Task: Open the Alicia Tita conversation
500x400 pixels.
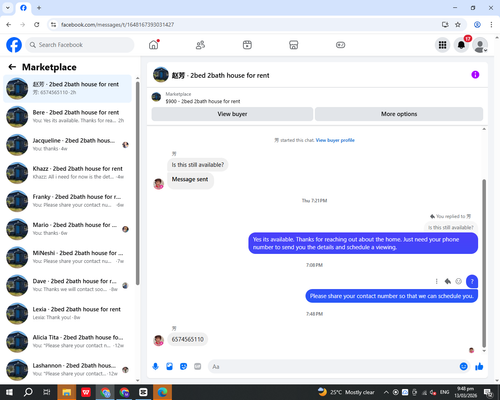Action: point(67,341)
